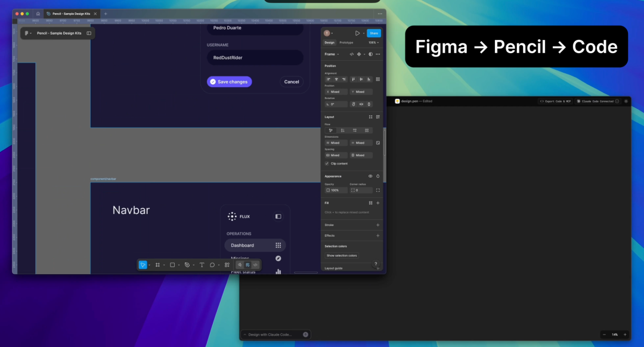This screenshot has height=347, width=644.
Task: Select the Rectangle shape tool
Action: pyautogui.click(x=172, y=265)
